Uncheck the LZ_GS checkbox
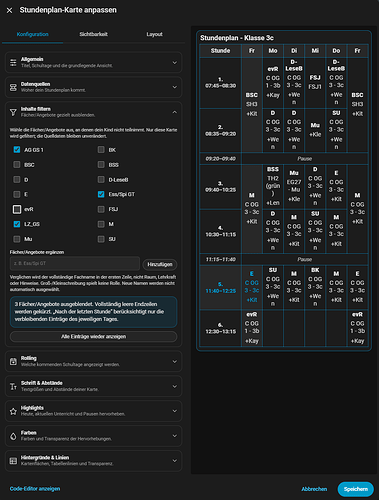Screen dimensions: 379x500 pyautogui.click(x=17, y=224)
